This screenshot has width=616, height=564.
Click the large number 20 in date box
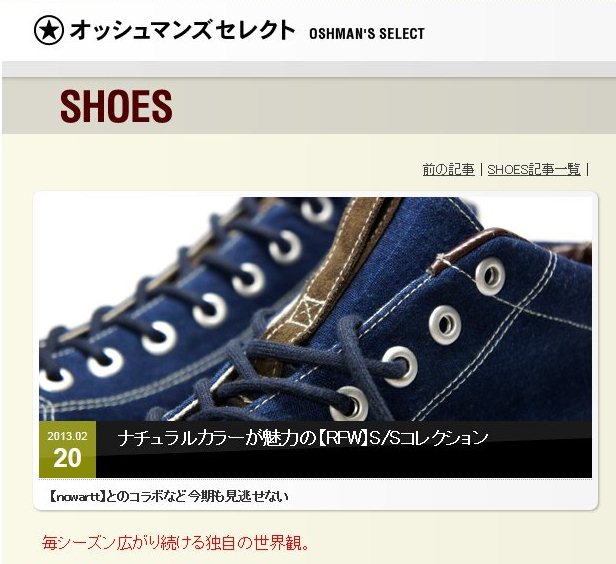(68, 458)
